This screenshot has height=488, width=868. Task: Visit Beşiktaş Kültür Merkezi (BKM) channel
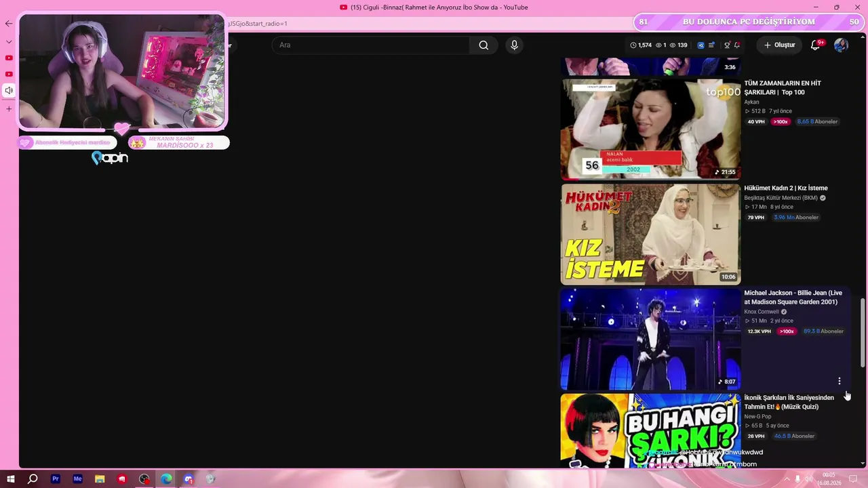pos(781,199)
